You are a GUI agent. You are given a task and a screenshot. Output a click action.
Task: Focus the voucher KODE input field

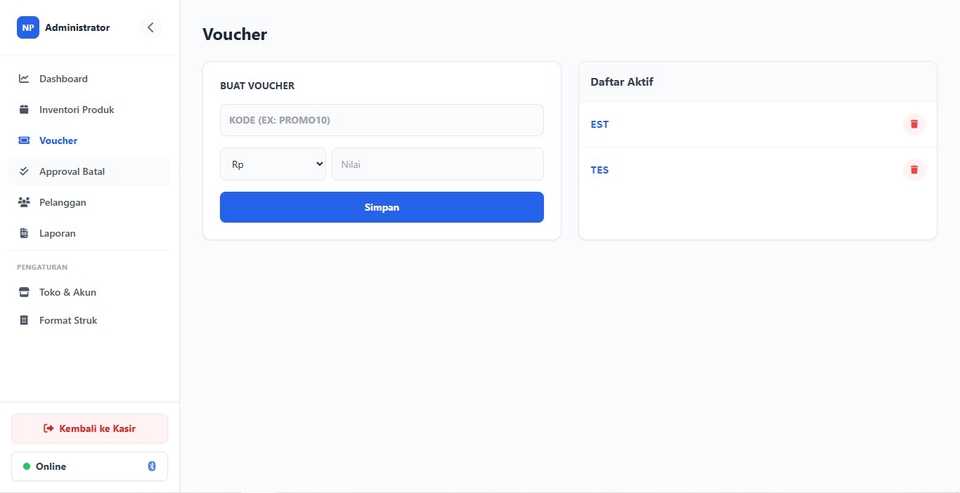(x=381, y=120)
